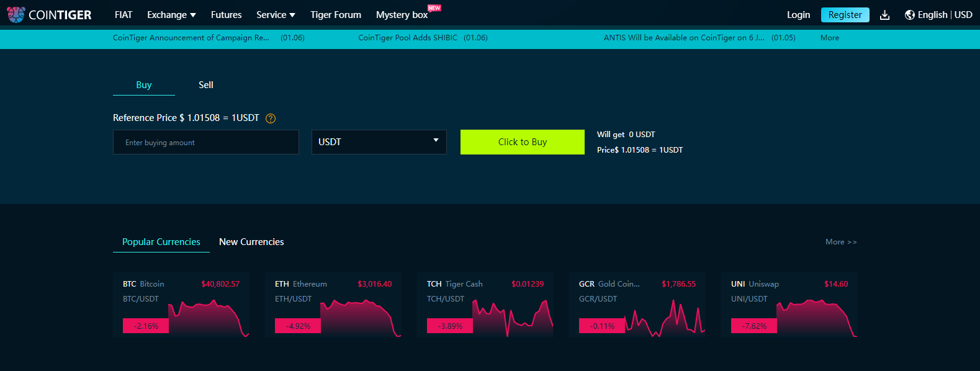Click the GCR/USDT pair label
Viewport: 980px width, 371px height.
(x=598, y=299)
